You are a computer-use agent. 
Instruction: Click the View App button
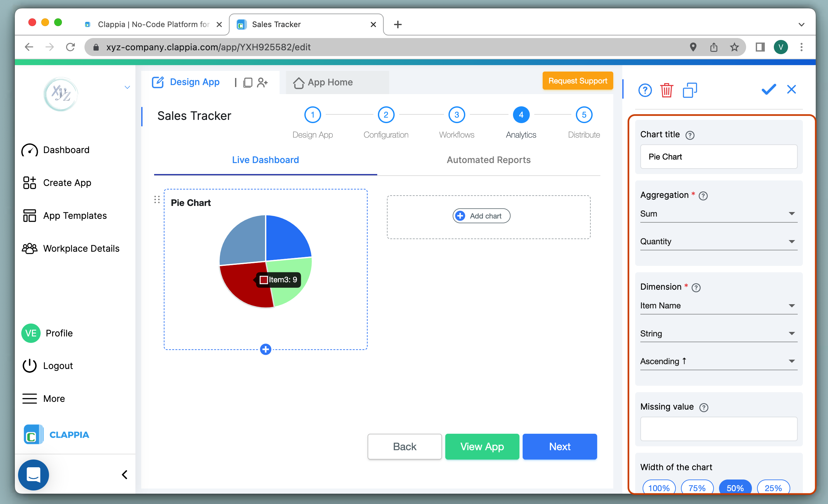click(482, 446)
